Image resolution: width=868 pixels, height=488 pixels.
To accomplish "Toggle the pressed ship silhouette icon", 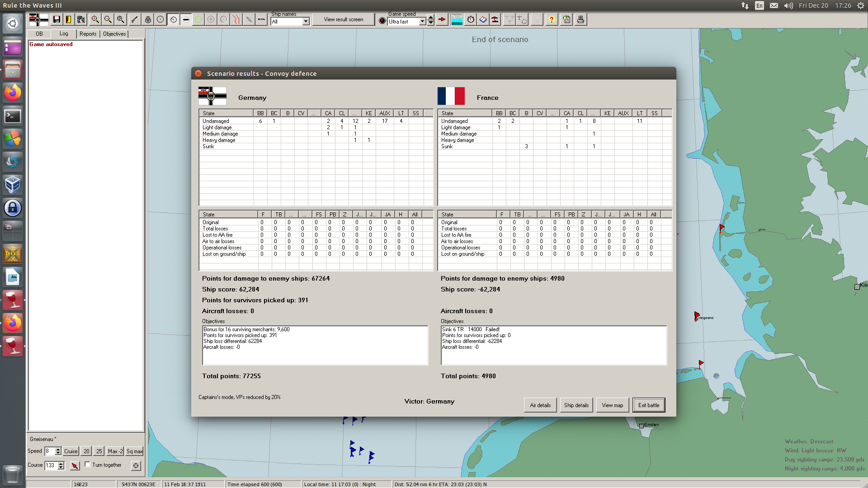I will click(186, 19).
